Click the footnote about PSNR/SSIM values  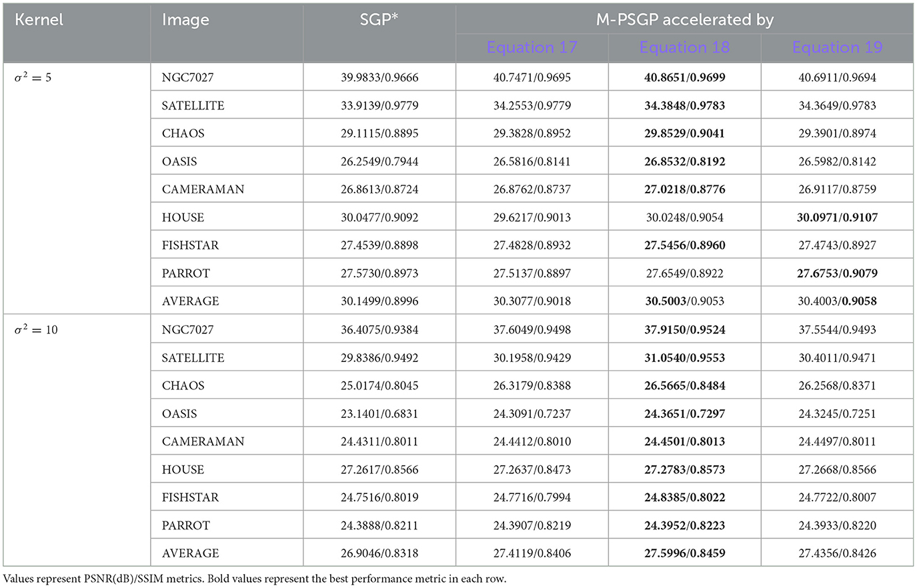coord(255,579)
